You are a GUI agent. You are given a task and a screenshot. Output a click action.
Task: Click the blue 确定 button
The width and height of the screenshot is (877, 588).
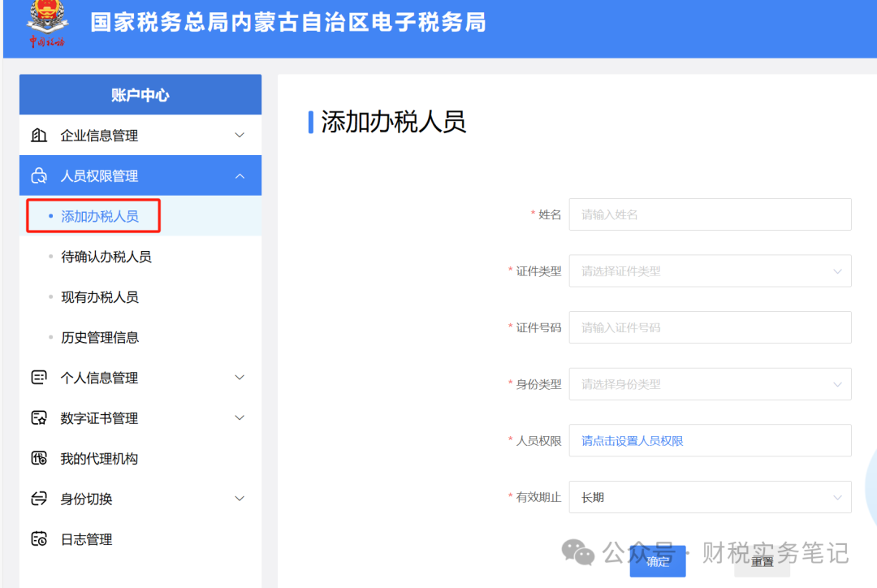pyautogui.click(x=658, y=561)
